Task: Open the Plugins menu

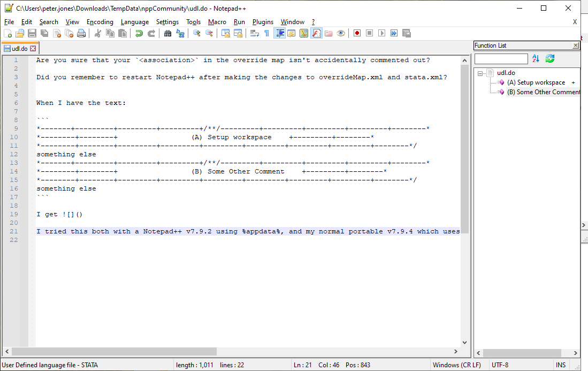Action: (x=263, y=22)
